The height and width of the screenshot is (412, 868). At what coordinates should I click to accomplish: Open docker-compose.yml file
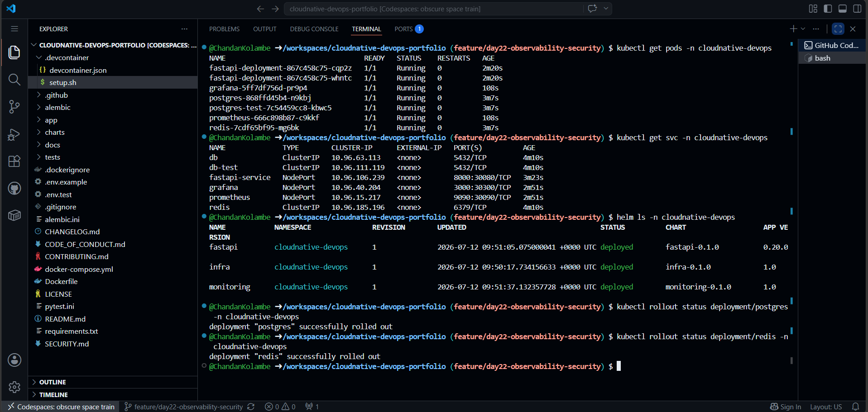[x=113, y=269]
